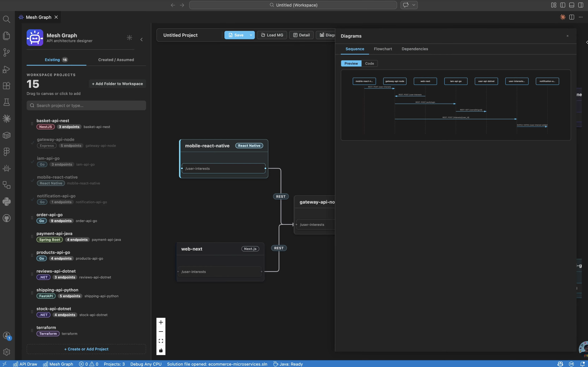
Task: Toggle the canvas lock icon
Action: coord(161,351)
